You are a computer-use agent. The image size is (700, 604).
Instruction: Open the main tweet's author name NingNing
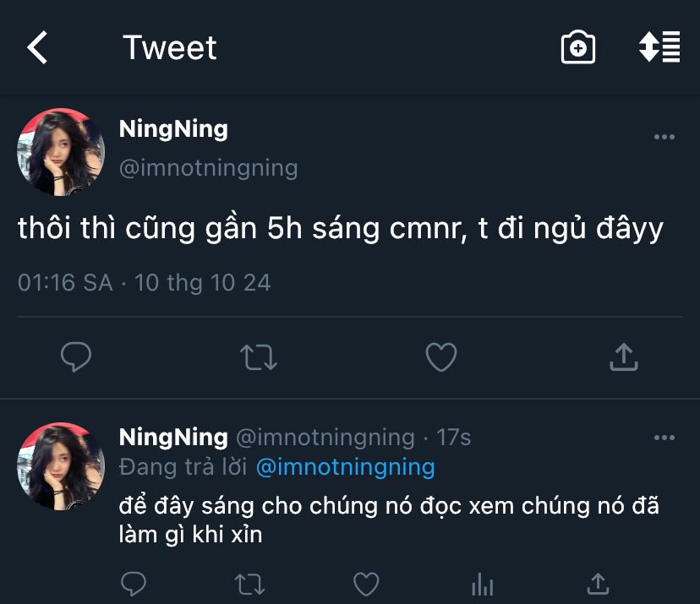coord(173,129)
